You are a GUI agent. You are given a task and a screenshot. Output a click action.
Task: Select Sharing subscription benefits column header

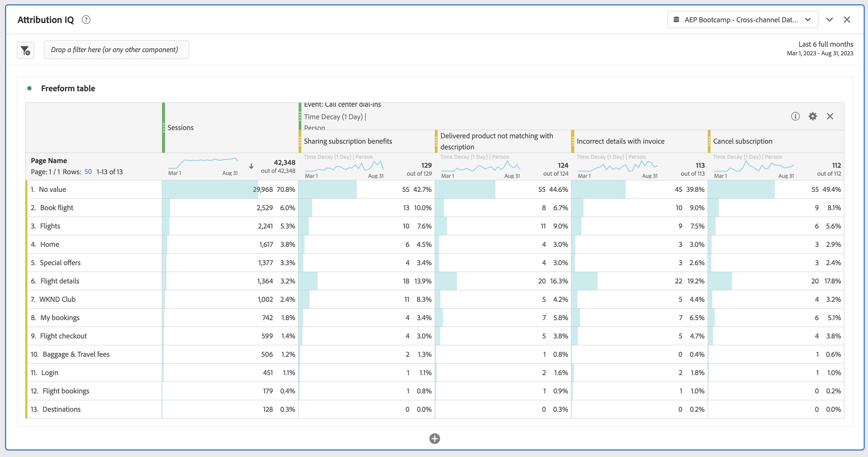(x=366, y=141)
